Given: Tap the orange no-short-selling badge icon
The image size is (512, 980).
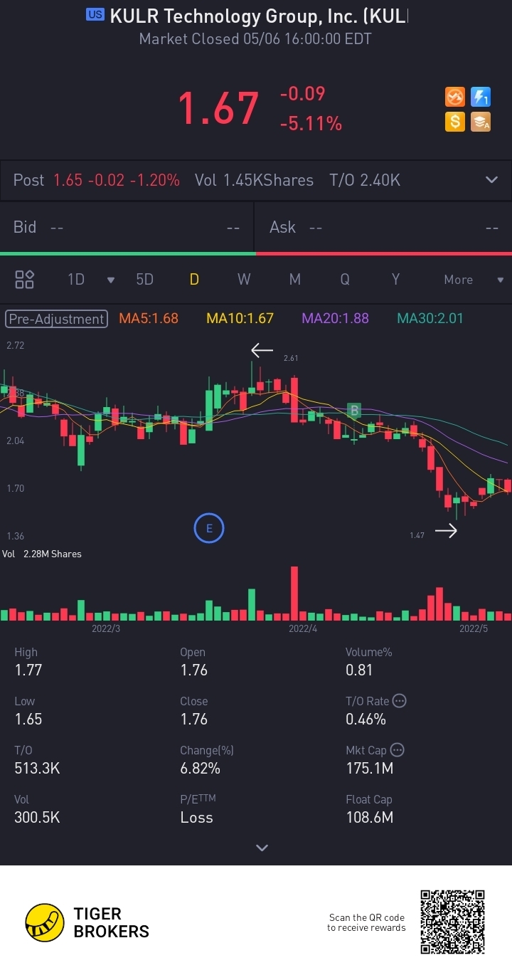Looking at the screenshot, I should pyautogui.click(x=455, y=97).
